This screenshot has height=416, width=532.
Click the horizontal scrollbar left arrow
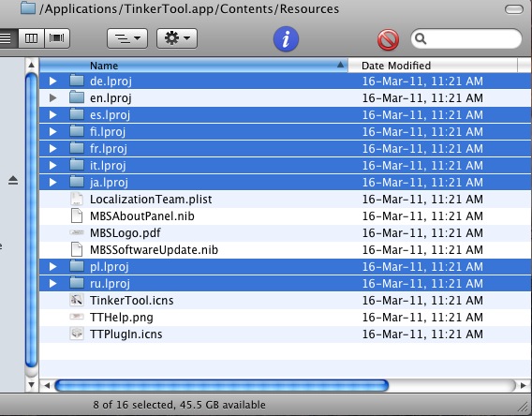coord(47,385)
